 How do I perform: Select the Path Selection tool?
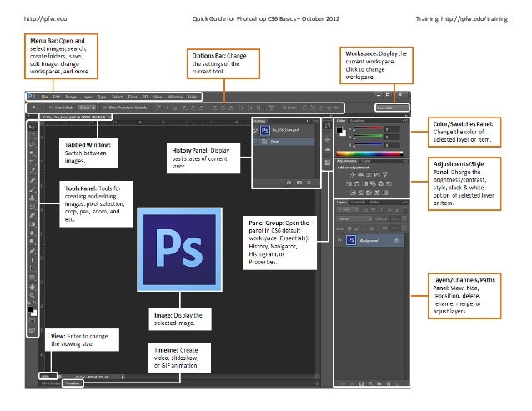[32, 268]
